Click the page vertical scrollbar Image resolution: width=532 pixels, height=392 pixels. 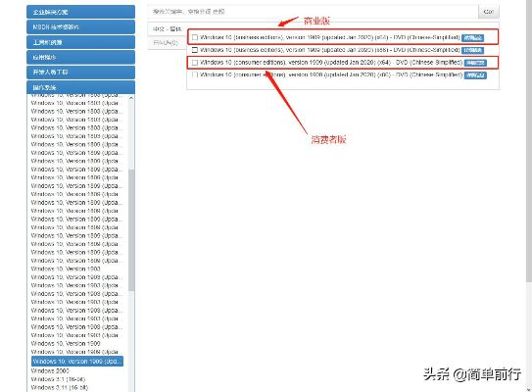click(x=529, y=141)
